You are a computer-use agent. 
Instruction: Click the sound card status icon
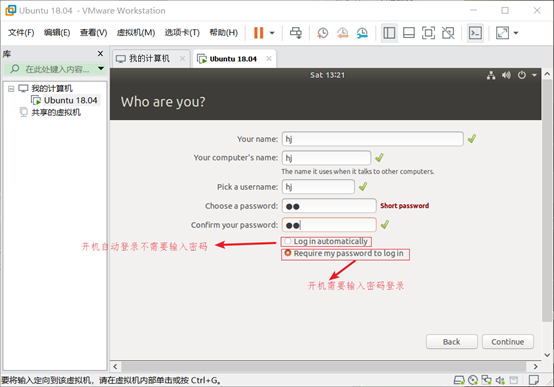(x=500, y=380)
